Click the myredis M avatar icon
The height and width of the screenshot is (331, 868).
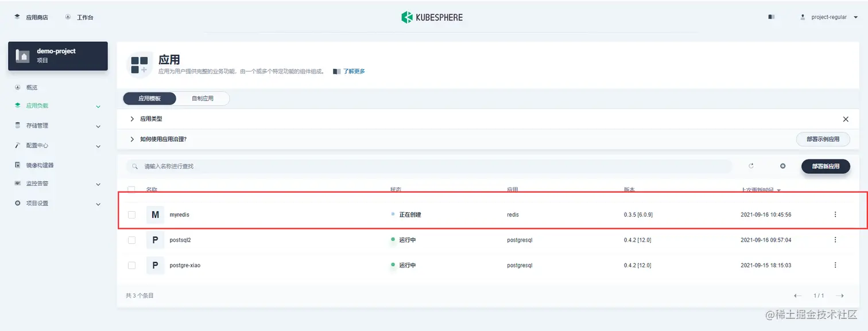pos(155,215)
